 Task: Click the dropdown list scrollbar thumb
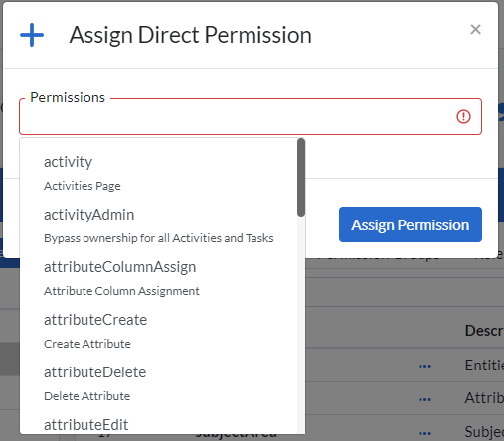click(301, 178)
